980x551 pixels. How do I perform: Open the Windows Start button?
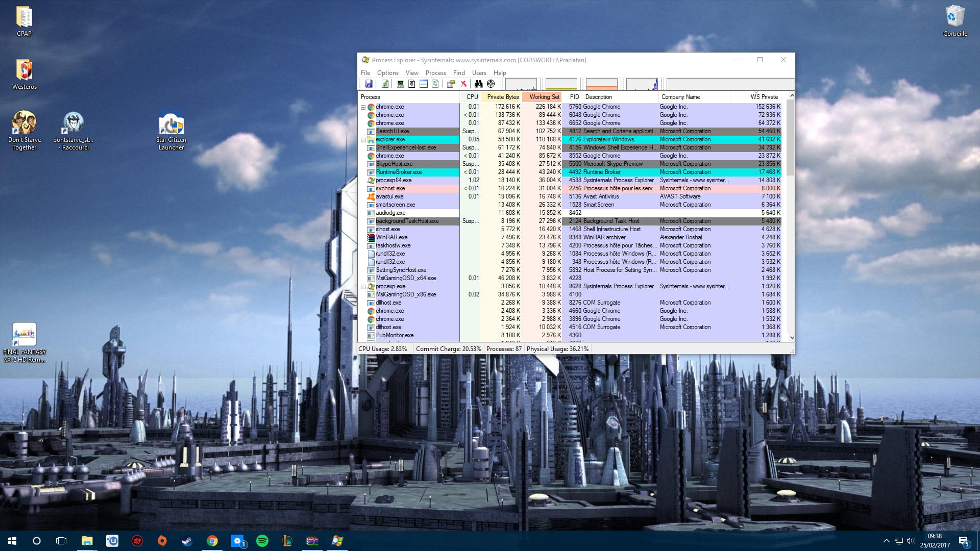[12, 541]
